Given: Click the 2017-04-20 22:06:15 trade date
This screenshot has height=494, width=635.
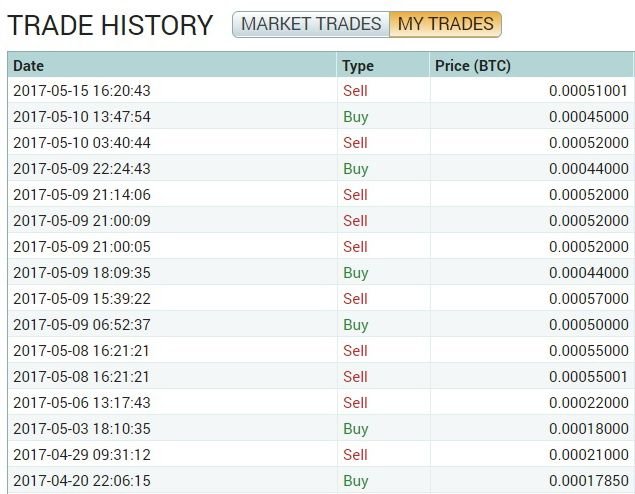Looking at the screenshot, I should (x=82, y=481).
